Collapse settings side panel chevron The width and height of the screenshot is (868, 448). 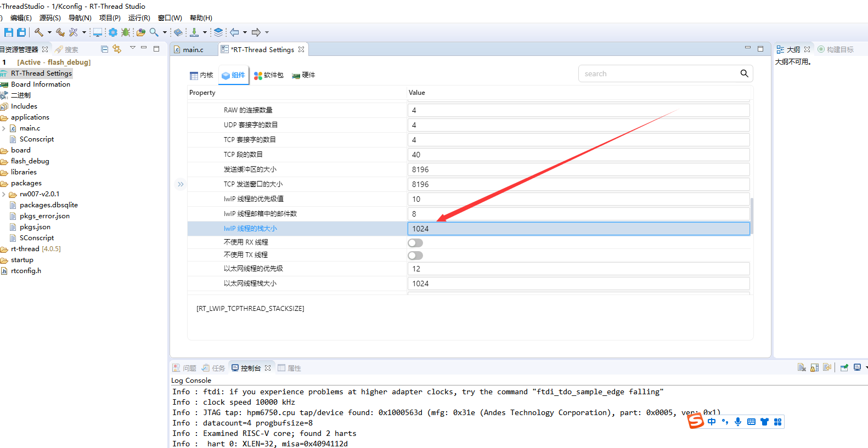click(181, 184)
